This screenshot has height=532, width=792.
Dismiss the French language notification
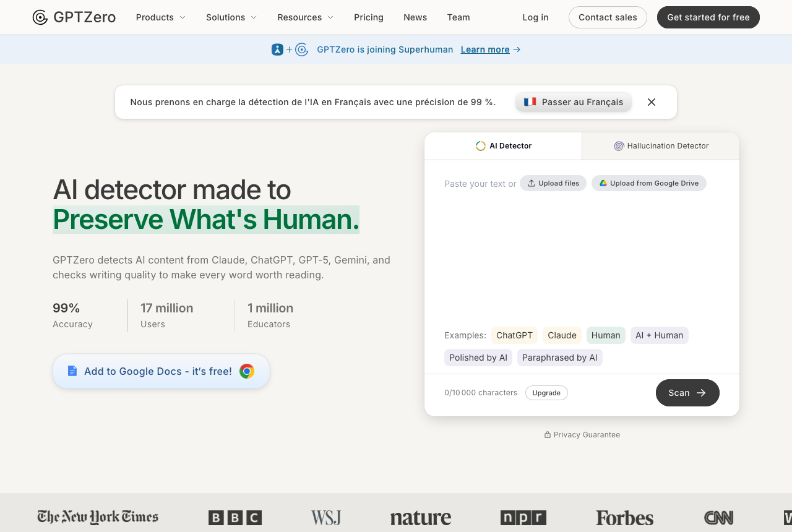652,102
